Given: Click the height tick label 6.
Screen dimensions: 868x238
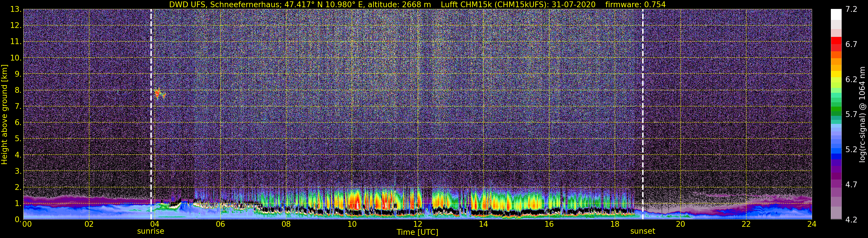Looking at the screenshot, I should pyautogui.click(x=18, y=123).
